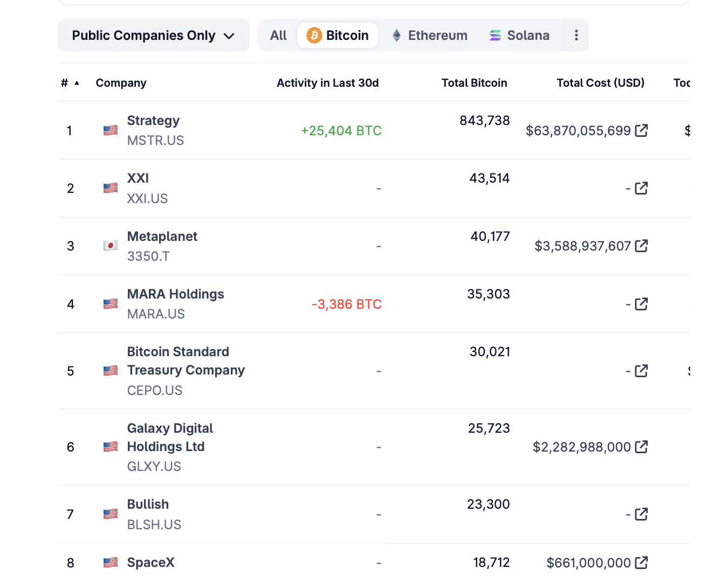Click the 43,514 total bitcoin value
728x582 pixels.
[490, 178]
